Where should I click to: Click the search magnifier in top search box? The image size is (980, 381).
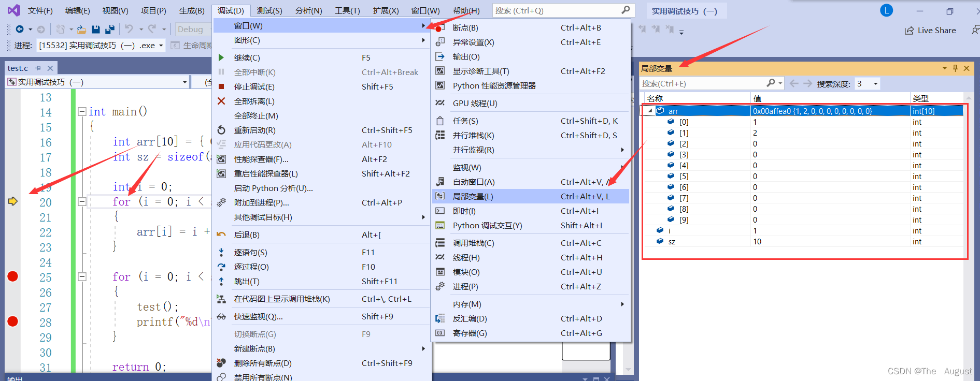point(626,10)
